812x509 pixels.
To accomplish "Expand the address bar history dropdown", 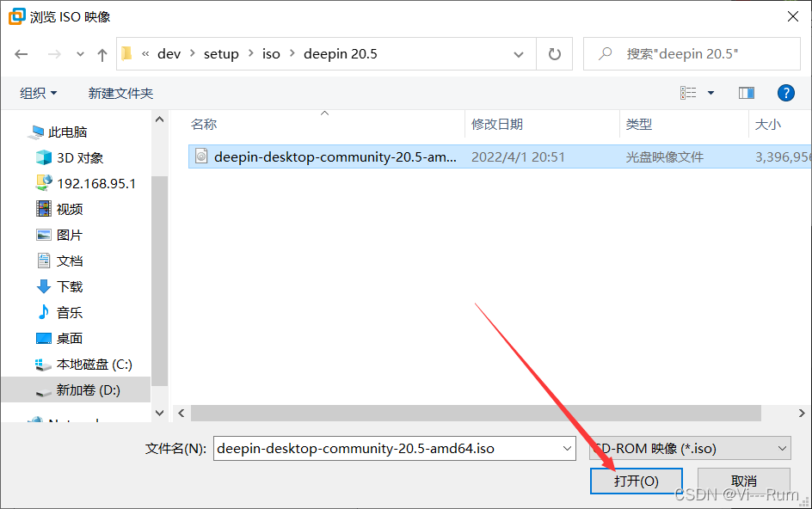I will pos(519,54).
